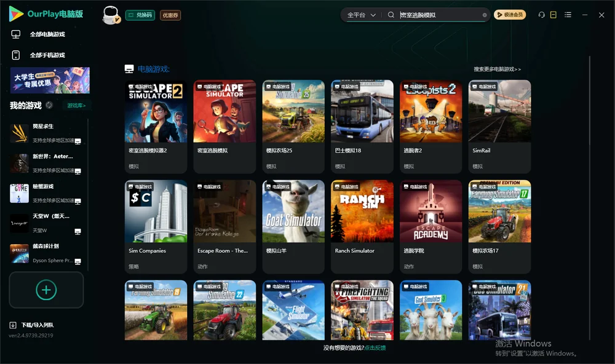
Task: Open the Firefighting Simulator game cover
Action: click(x=362, y=310)
